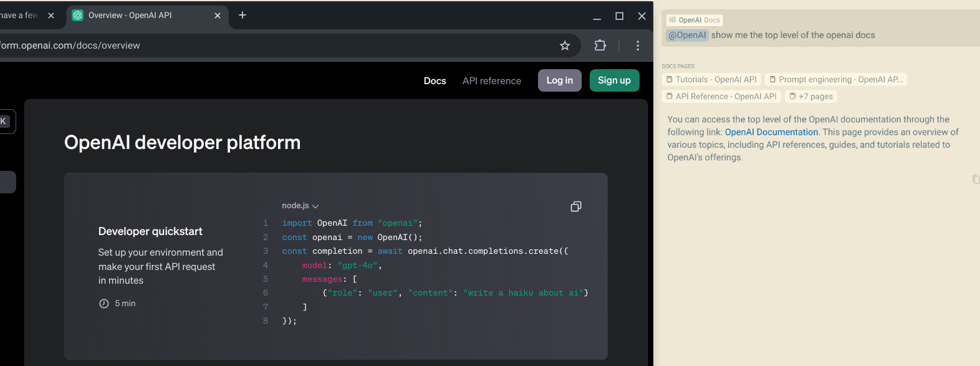Viewport: 980px width, 366px height.
Task: Click the OpenAI developer platform heading
Action: 182,143
